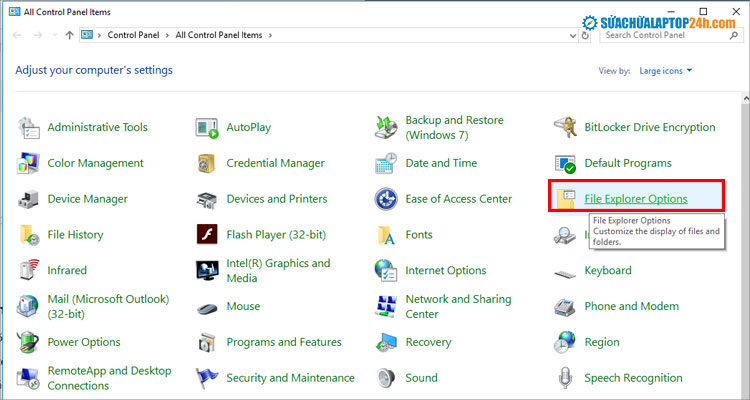Click the Mouse icon
Screen dimensions: 750x400
coord(207,309)
